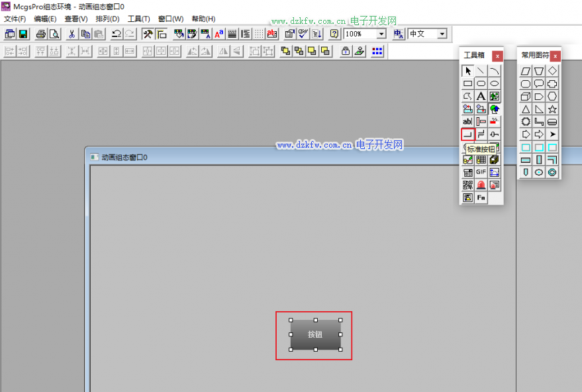Select the Fn tool in 工具箱
This screenshot has width=582, height=392.
tap(481, 197)
